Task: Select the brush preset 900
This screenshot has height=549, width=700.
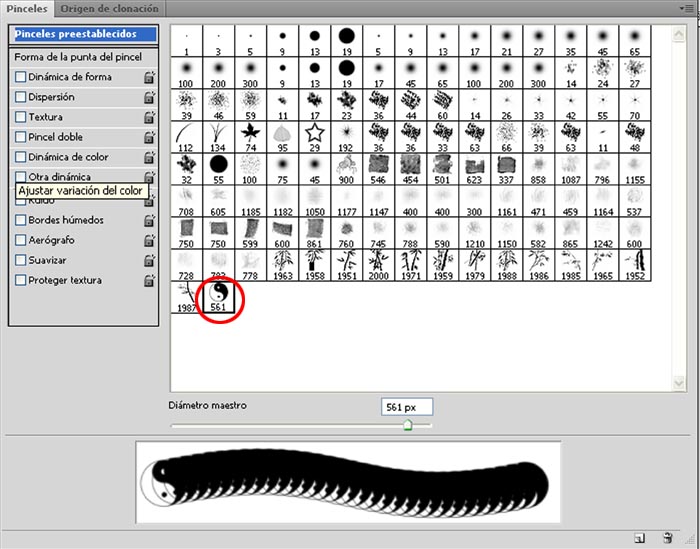Action: tap(347, 170)
